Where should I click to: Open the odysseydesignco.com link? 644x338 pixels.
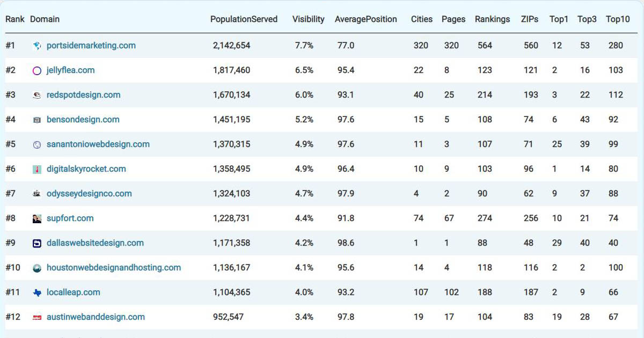(89, 194)
